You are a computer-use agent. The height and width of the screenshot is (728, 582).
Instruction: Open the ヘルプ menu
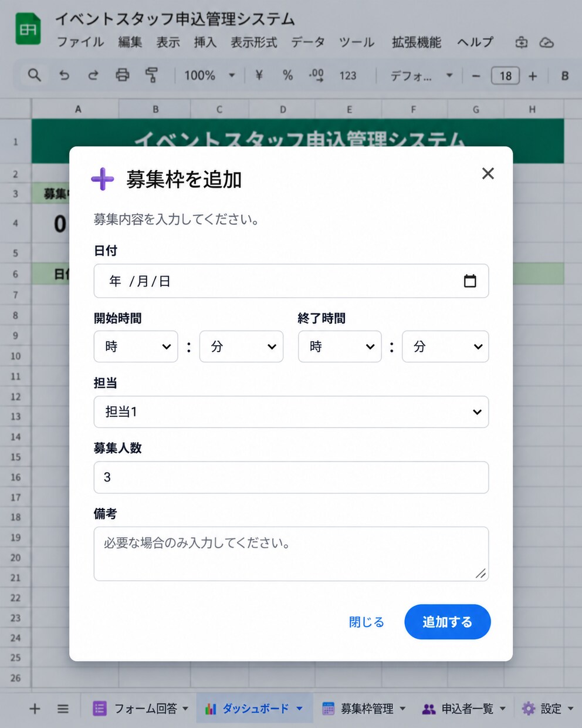475,42
